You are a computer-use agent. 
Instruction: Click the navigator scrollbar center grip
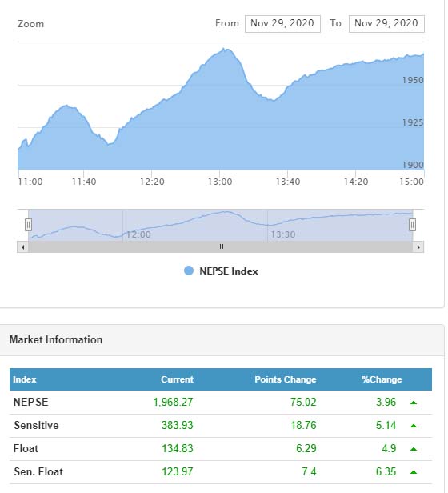click(220, 246)
